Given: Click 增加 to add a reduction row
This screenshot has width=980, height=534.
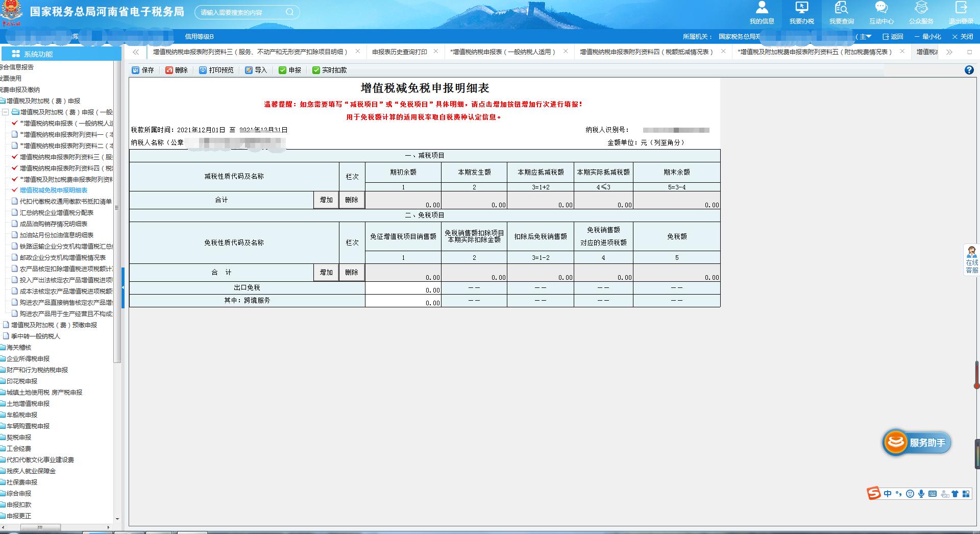Looking at the screenshot, I should (326, 200).
